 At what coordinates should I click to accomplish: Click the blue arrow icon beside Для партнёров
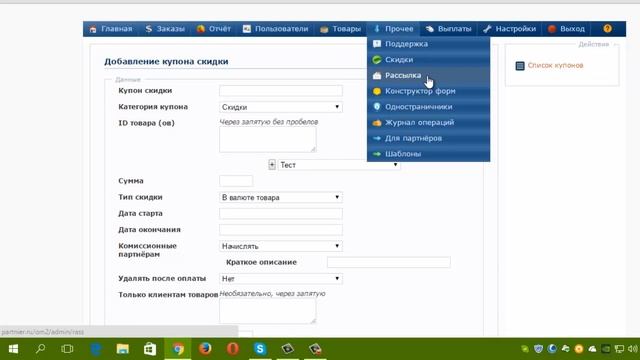(x=377, y=138)
